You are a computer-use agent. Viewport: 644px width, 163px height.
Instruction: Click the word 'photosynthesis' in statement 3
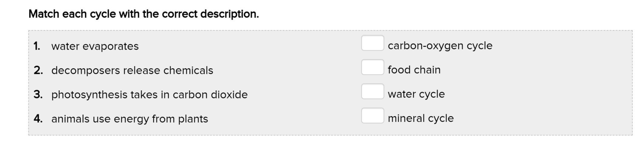pyautogui.click(x=89, y=95)
